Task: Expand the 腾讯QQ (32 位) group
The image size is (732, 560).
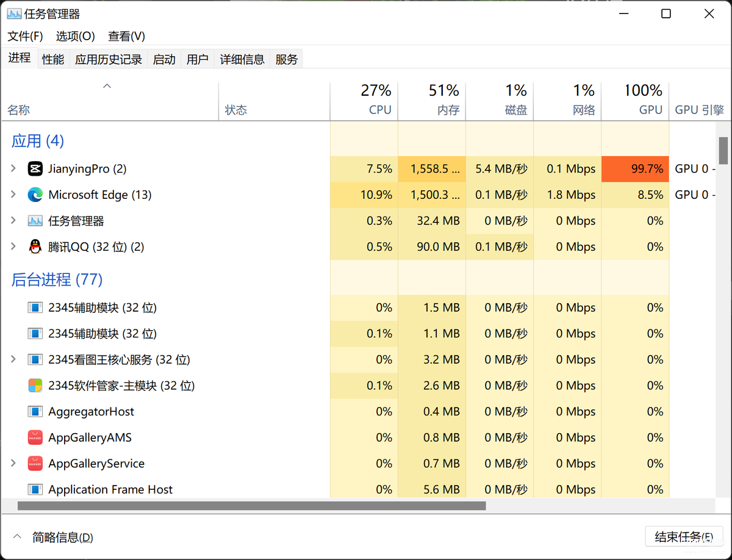Action: (x=13, y=247)
